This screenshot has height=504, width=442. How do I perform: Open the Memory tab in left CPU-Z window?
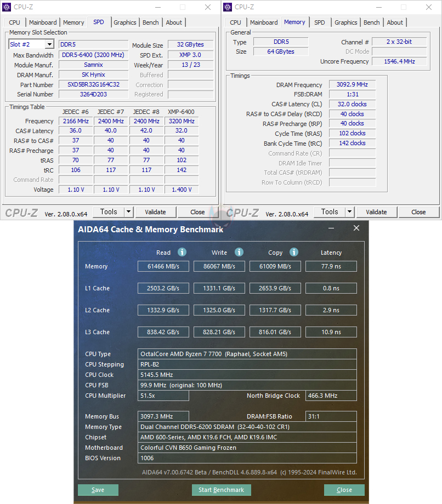pyautogui.click(x=73, y=22)
